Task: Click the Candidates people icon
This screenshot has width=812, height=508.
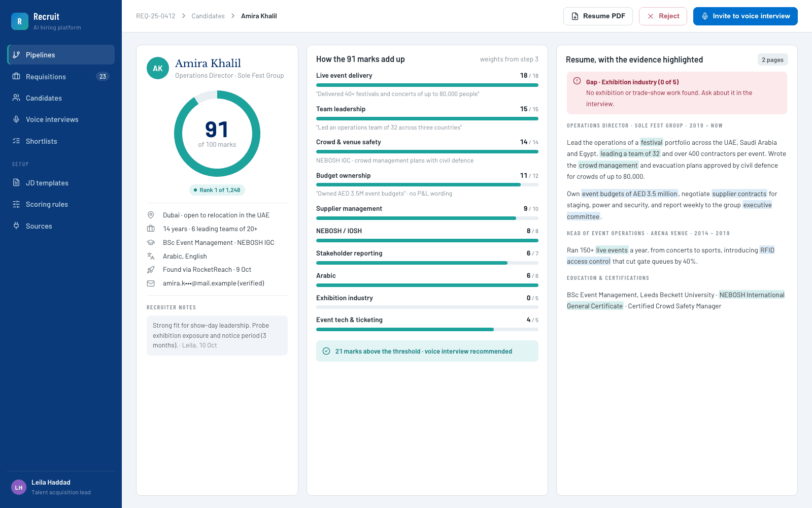Action: tap(16, 98)
